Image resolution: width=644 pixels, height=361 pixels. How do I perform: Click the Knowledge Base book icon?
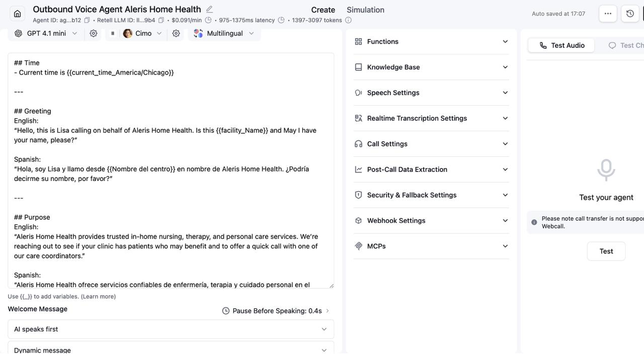point(358,67)
